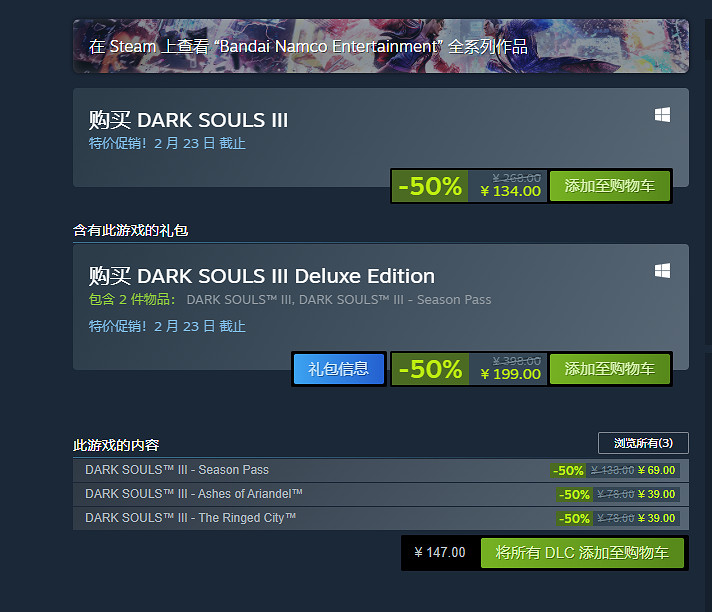Open The Ringed City DLC row
Image resolution: width=712 pixels, height=612 pixels.
191,518
